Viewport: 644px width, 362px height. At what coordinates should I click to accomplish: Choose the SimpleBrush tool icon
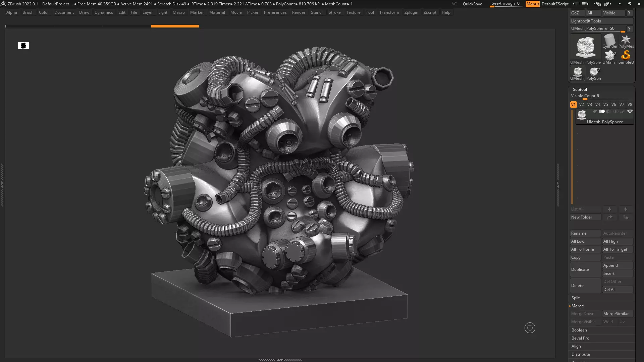626,57
